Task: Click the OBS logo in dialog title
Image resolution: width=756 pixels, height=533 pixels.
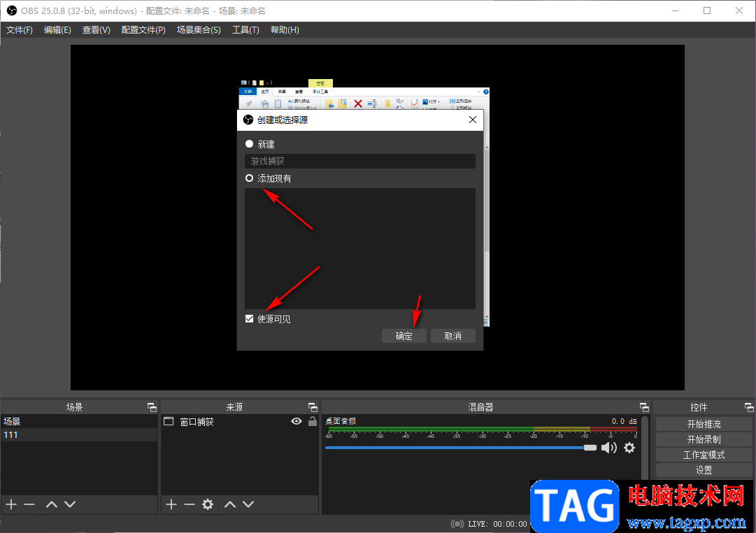Action: [248, 120]
